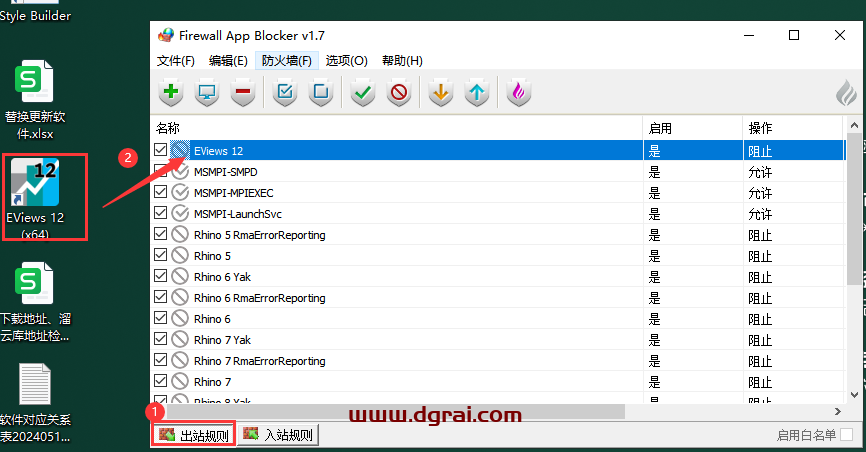Click the block status icon of Rhino 5 row
This screenshot has width=866, height=452.
(180, 255)
